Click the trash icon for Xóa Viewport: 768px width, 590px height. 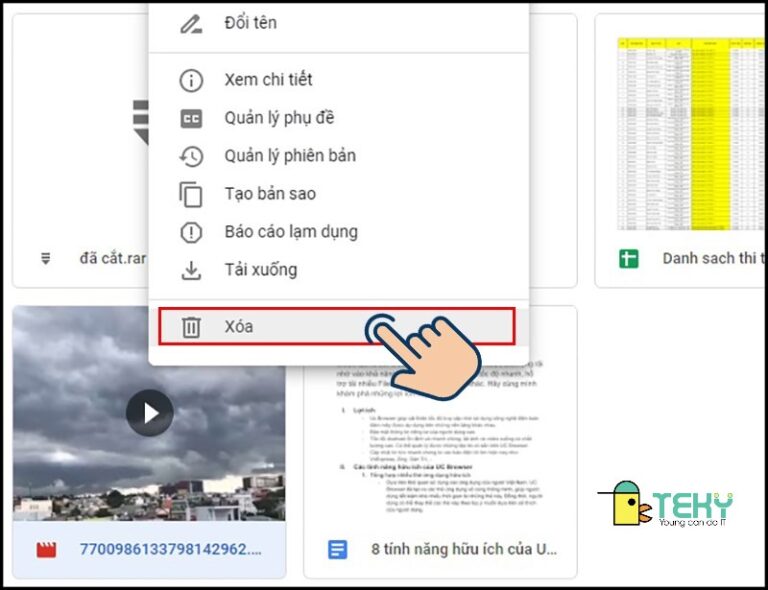(190, 327)
